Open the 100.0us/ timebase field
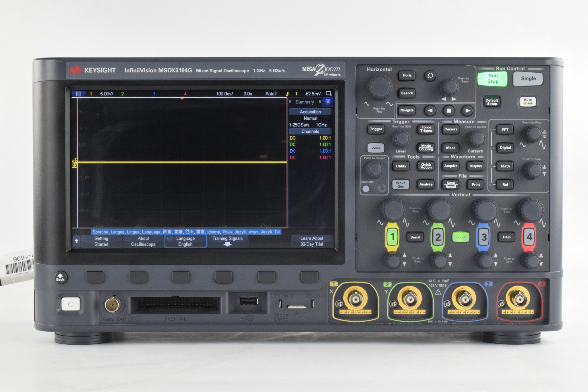588x392 pixels. pyautogui.click(x=225, y=94)
